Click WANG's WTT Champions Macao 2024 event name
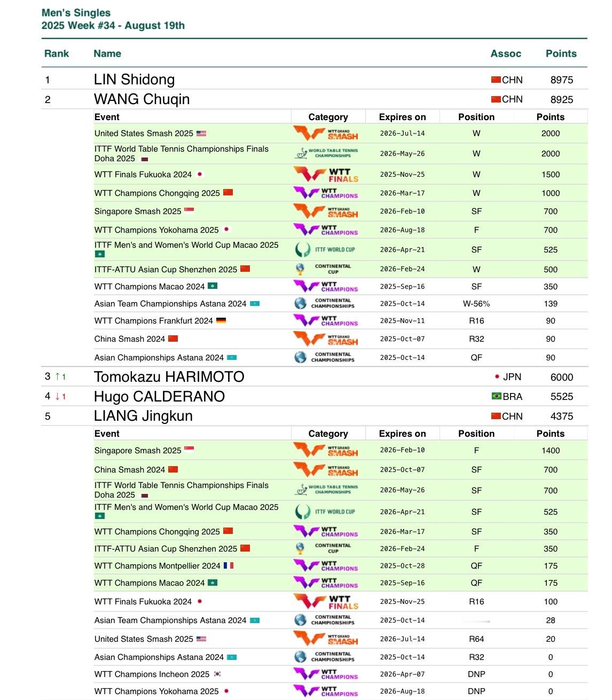Image resolution: width=612 pixels, height=700 pixels. [x=150, y=286]
